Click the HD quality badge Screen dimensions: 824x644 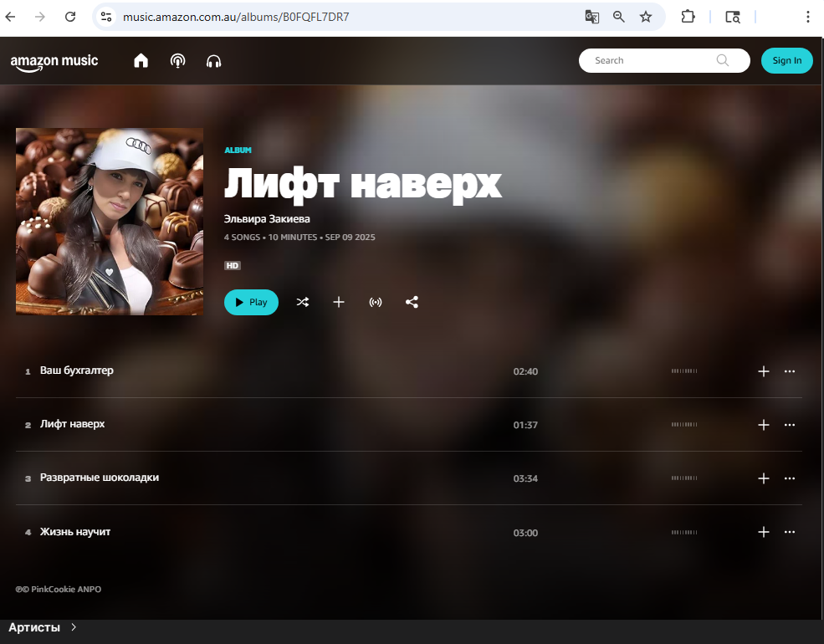[233, 265]
